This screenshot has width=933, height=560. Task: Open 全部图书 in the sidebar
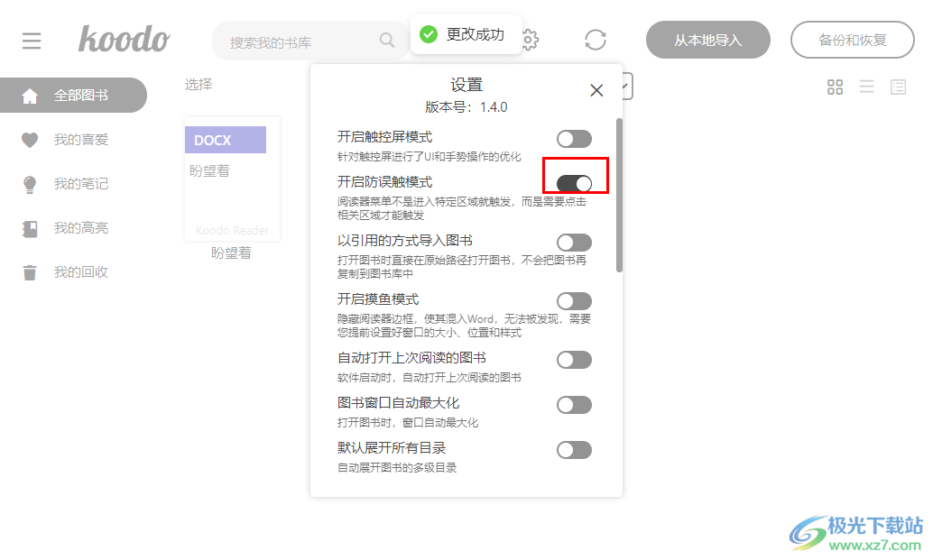pyautogui.click(x=73, y=95)
